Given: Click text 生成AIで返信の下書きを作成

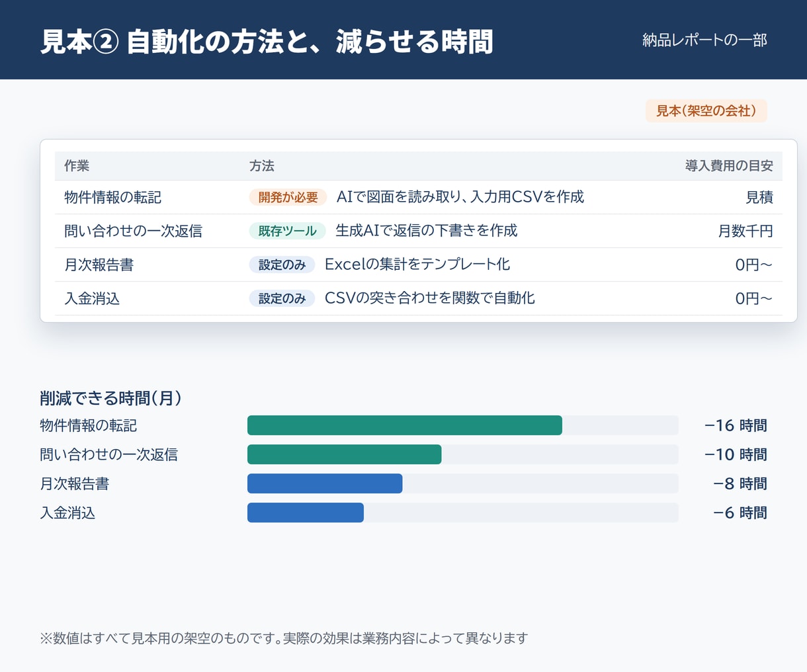Looking at the screenshot, I should click(x=427, y=230).
